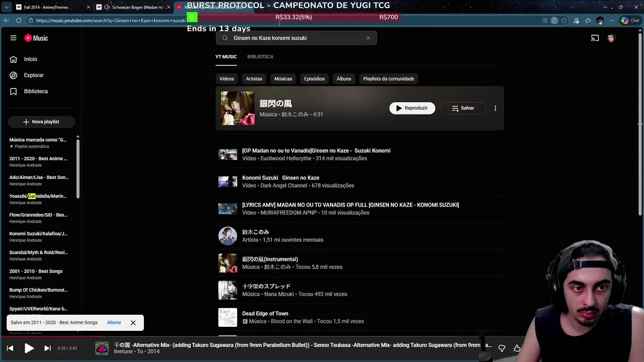Screen dimensions: 644x362
Task: Open Yoasobi/Garnidelia/Marin playlist
Action: point(39,199)
